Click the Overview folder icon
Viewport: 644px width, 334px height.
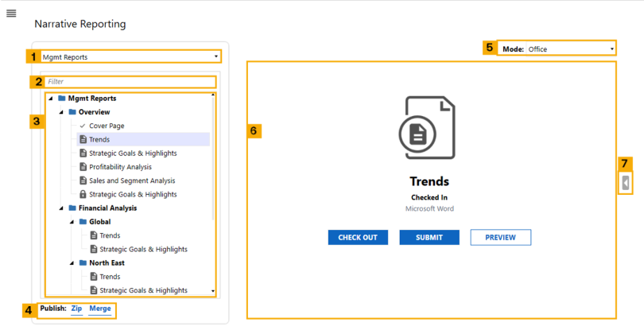[x=72, y=112]
